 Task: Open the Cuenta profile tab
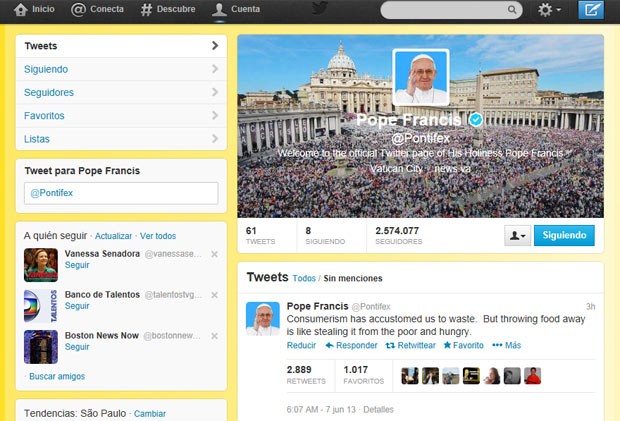(x=236, y=10)
